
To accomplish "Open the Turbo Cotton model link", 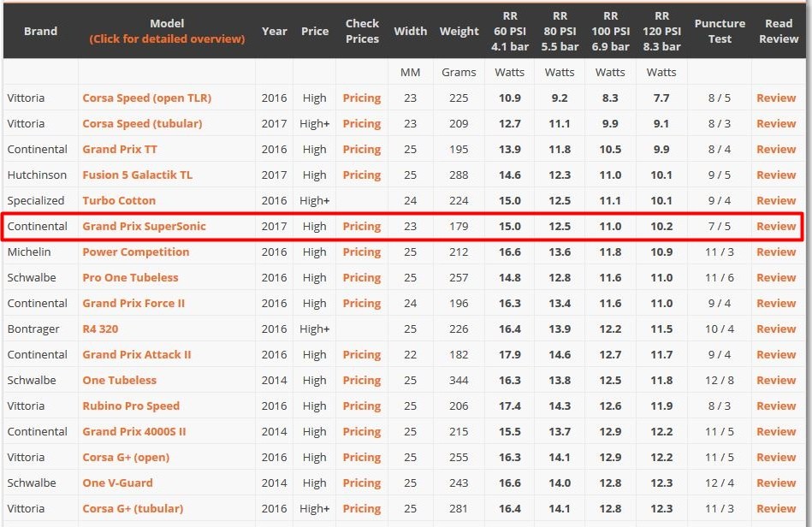I will (x=119, y=200).
